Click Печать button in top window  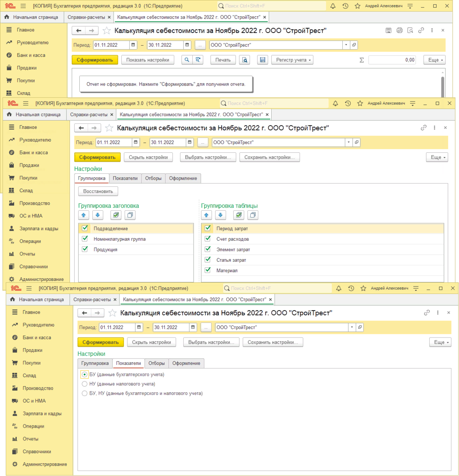pos(223,60)
